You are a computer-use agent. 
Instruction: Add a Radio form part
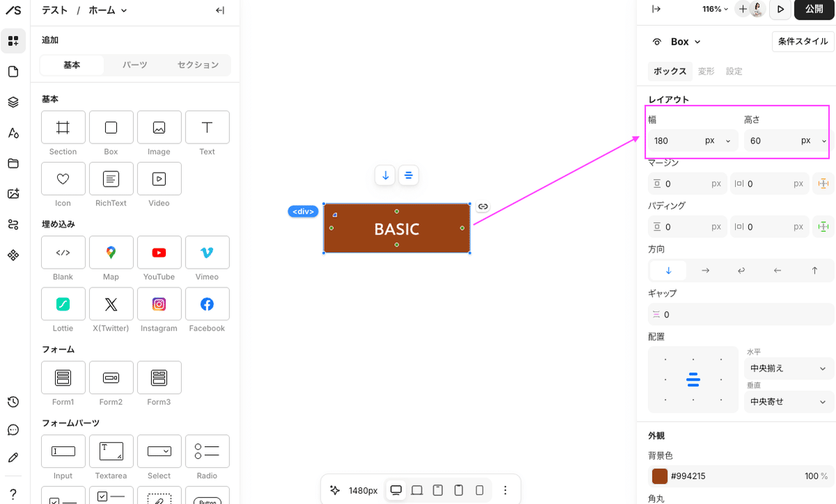click(207, 452)
